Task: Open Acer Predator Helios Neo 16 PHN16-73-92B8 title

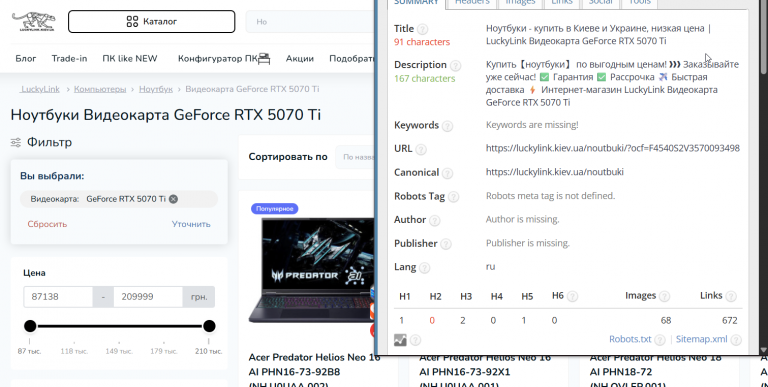Action: click(x=314, y=371)
